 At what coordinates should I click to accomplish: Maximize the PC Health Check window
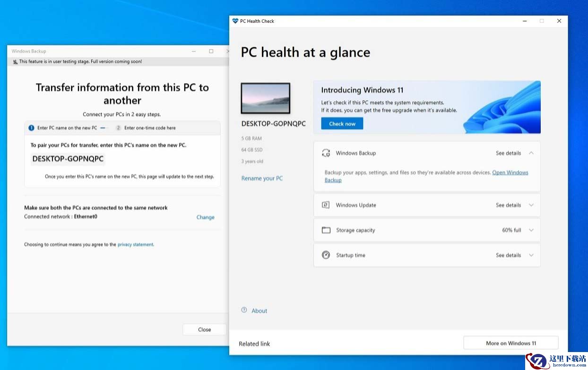[x=542, y=21]
